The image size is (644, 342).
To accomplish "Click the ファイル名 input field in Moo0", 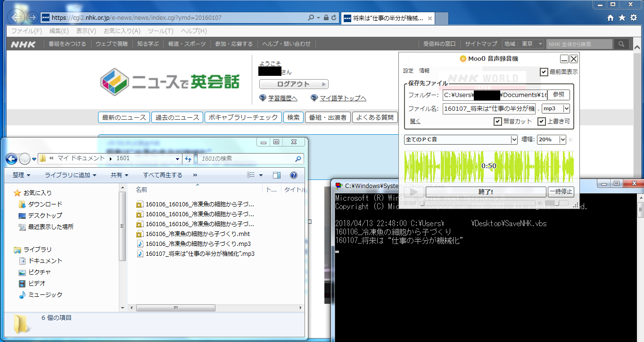I will (x=489, y=108).
